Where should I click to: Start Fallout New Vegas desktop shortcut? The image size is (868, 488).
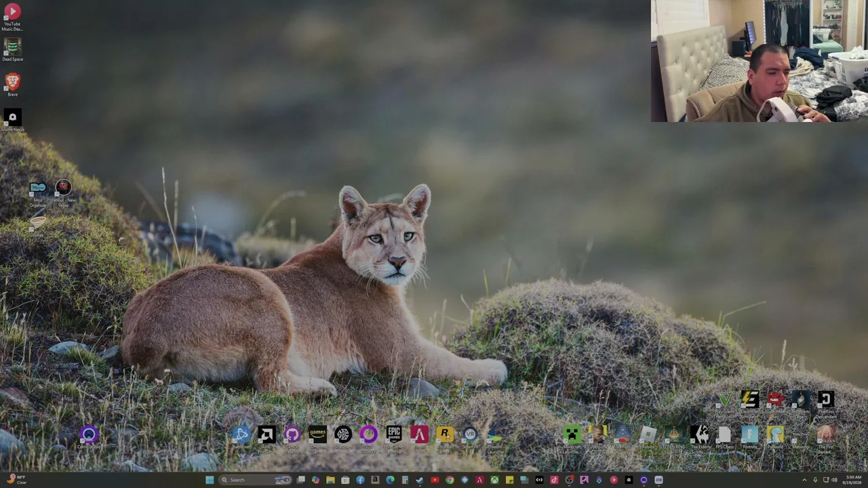(x=63, y=194)
